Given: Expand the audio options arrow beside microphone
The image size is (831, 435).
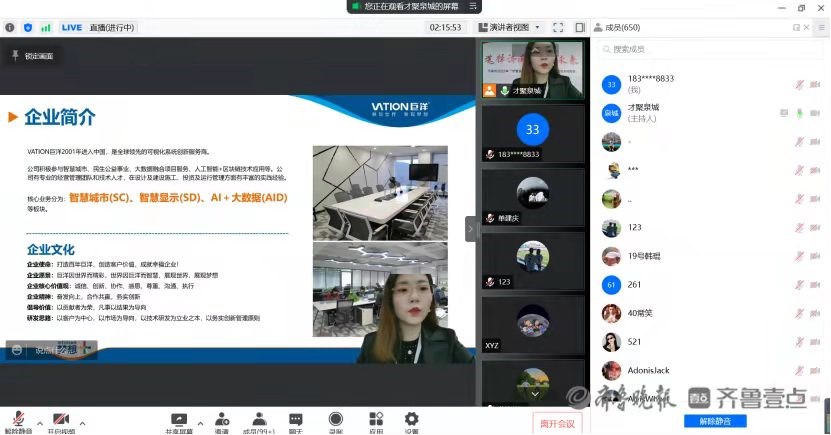Looking at the screenshot, I should tap(38, 420).
